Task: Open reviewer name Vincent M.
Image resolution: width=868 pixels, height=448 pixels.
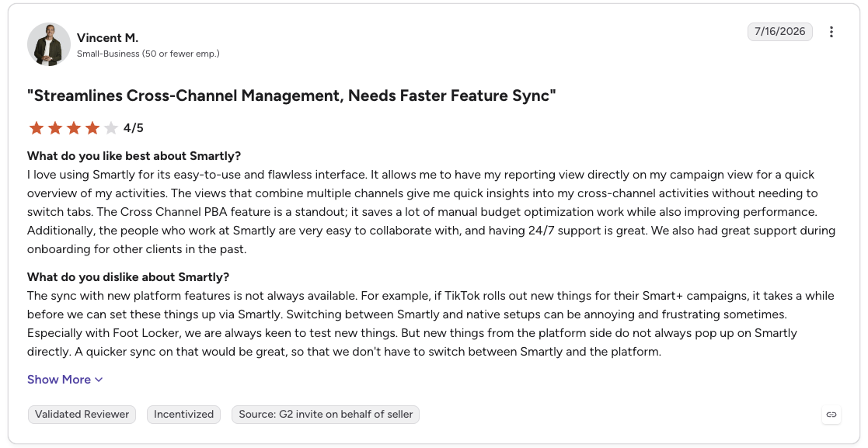Action: (107, 37)
